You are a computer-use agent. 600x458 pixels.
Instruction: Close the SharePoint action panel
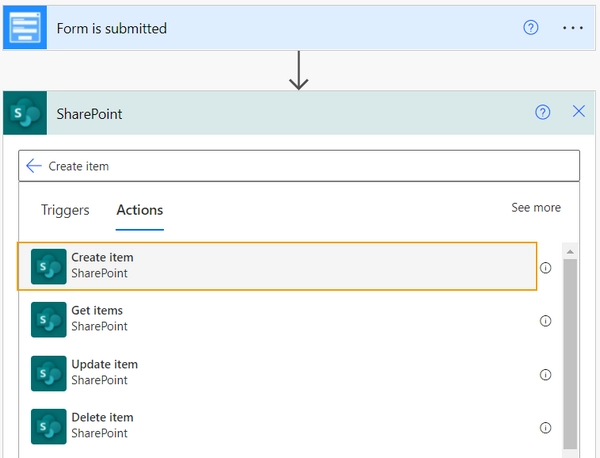click(x=579, y=111)
